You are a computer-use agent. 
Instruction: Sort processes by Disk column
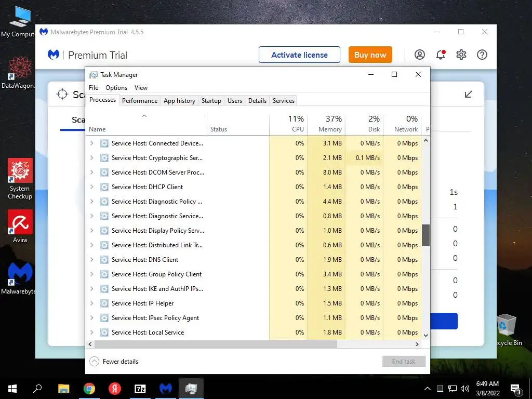tap(364, 125)
